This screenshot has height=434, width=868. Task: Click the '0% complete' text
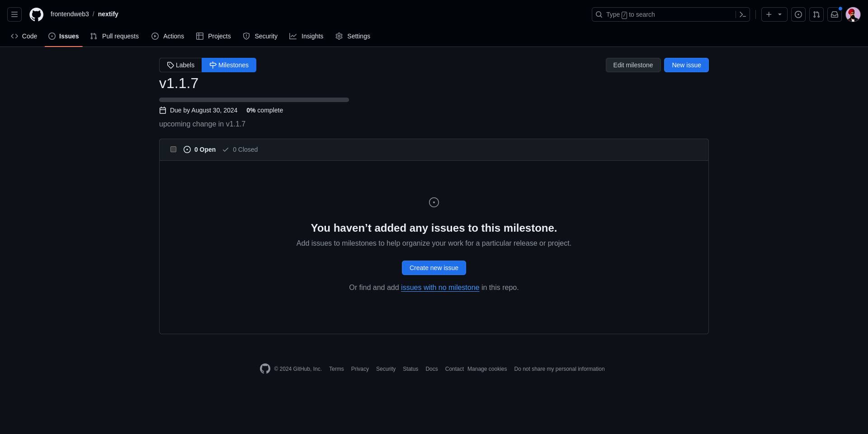[x=264, y=110]
